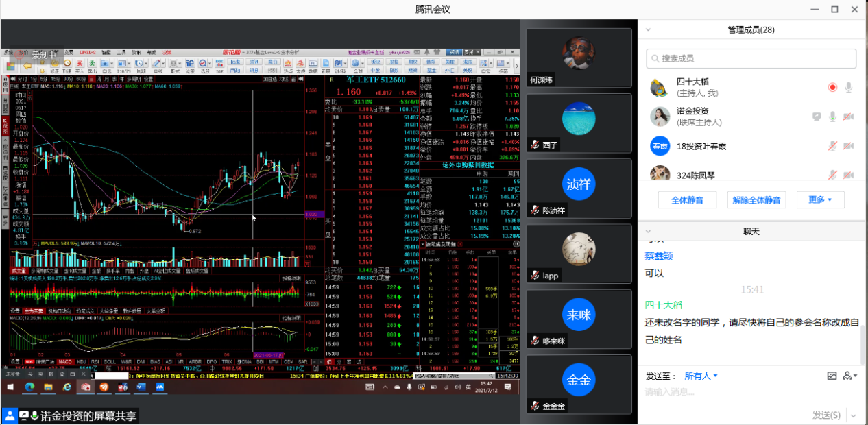Toggle the camera of 18投资叶春雨
868x425 pixels.
click(849, 145)
